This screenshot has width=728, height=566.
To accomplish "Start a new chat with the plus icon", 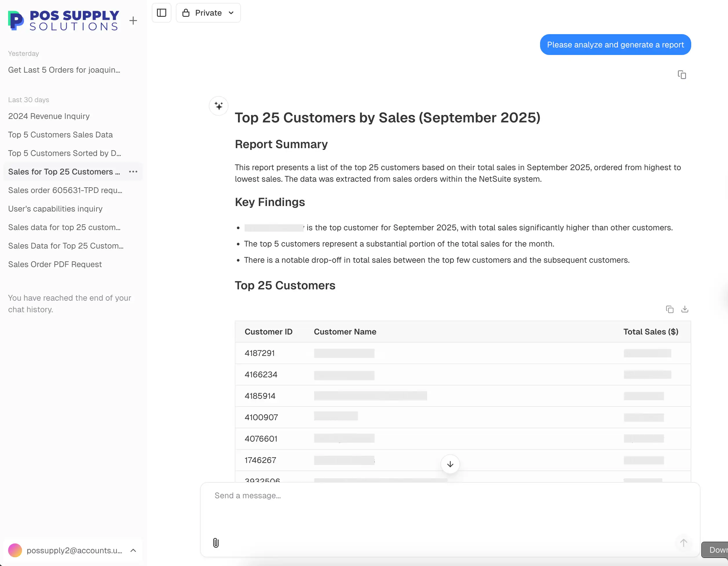I will tap(133, 20).
